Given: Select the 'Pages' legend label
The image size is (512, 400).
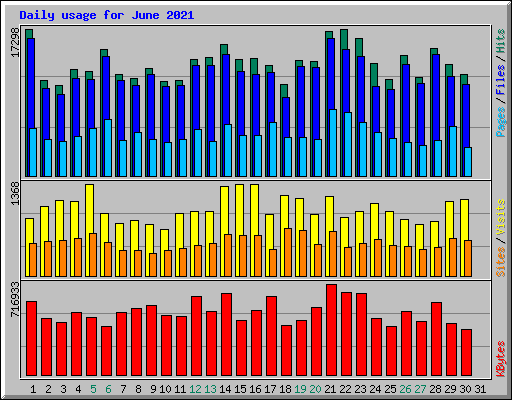Looking at the screenshot, I should [500, 122].
